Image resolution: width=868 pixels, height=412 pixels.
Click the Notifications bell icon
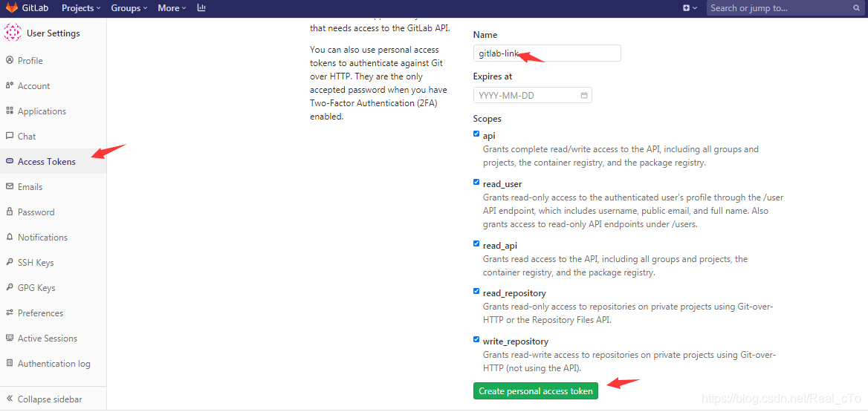pos(10,238)
